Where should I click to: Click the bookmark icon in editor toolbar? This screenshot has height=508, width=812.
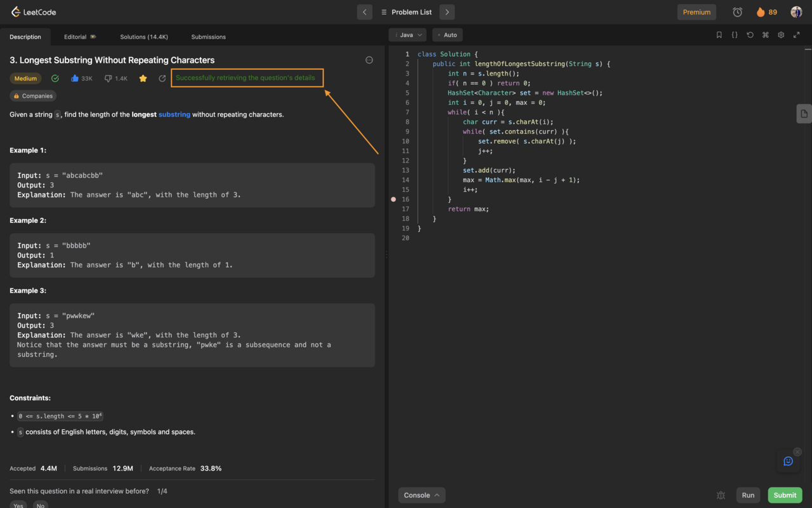(719, 35)
